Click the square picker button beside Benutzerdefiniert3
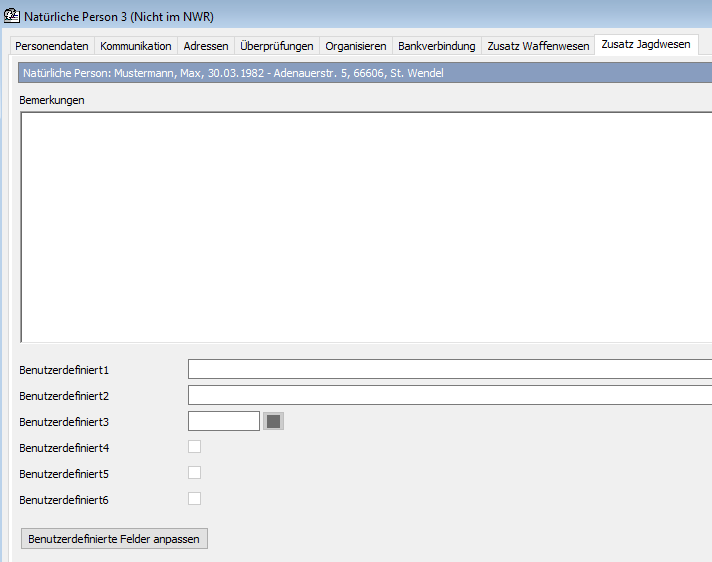This screenshot has height=562, width=712. 274,421
